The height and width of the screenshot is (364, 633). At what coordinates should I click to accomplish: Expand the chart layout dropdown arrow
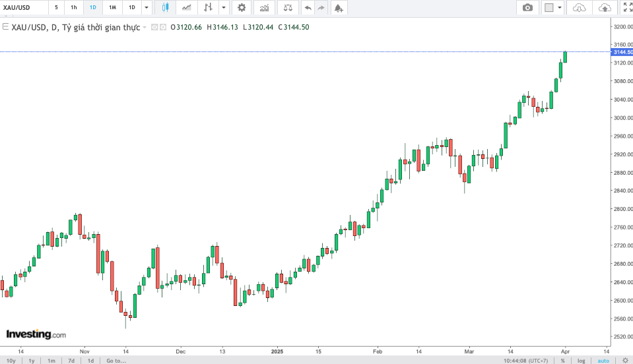point(560,8)
